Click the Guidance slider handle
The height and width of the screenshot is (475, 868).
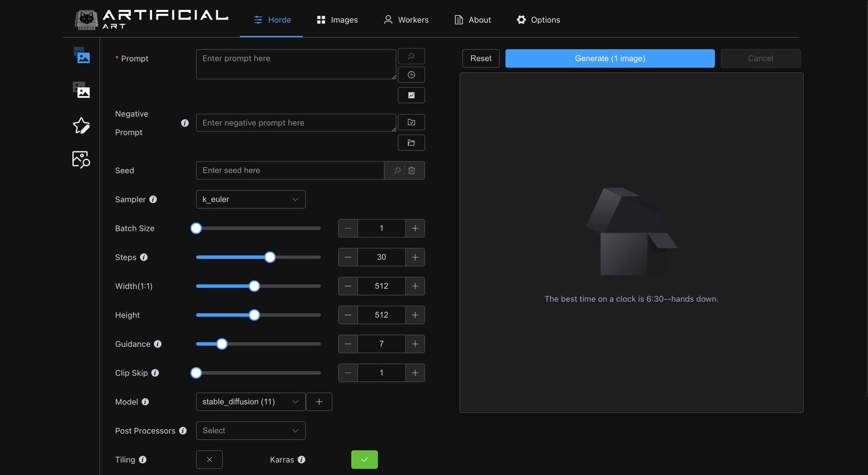(221, 344)
